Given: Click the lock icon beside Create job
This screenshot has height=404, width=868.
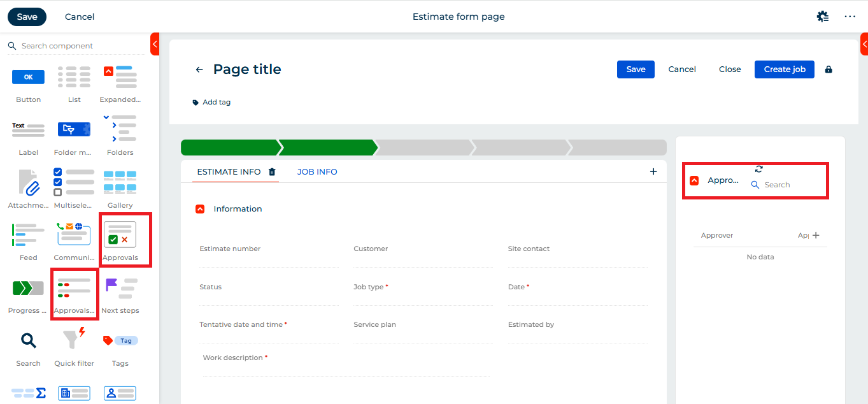Looking at the screenshot, I should pos(829,69).
